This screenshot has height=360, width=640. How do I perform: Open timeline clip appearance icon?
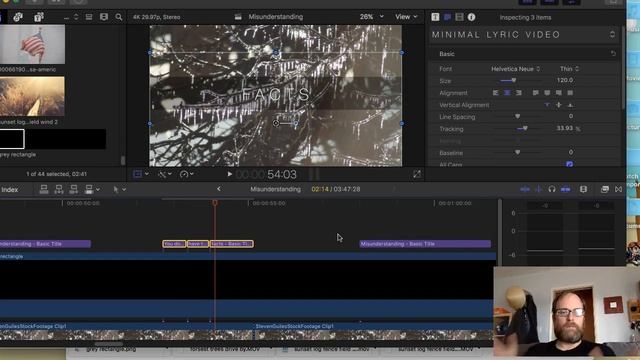[583, 189]
